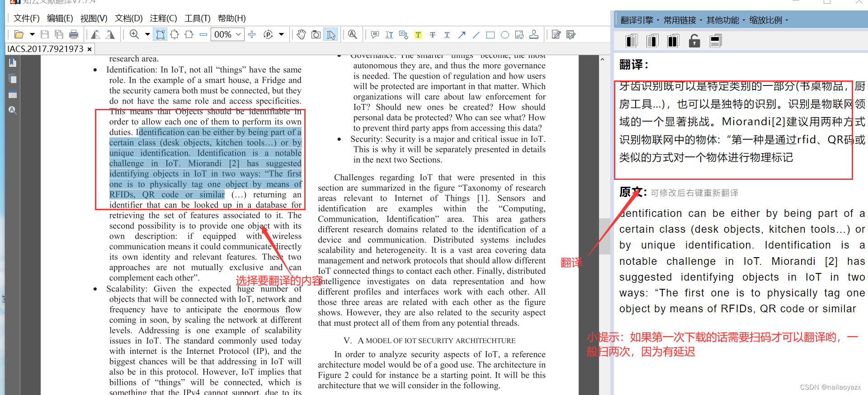Open the 编辑(E) menu
The height and width of the screenshot is (395, 868).
click(x=60, y=18)
